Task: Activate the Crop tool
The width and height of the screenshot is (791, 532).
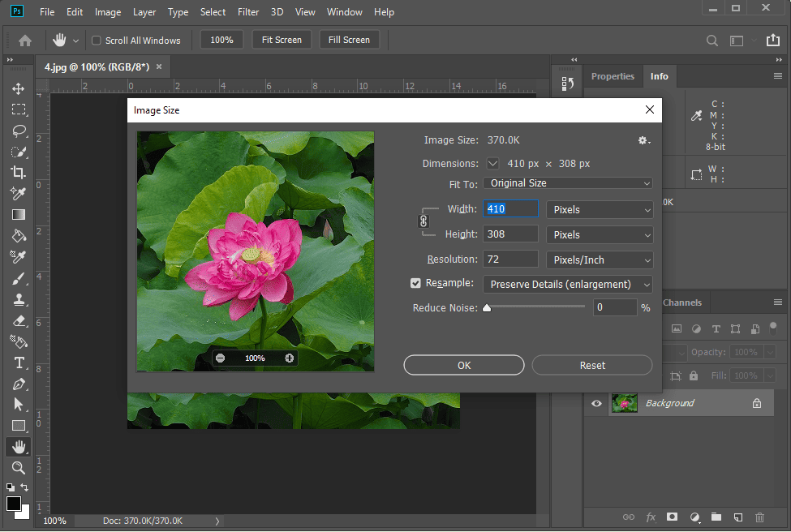Action: point(19,172)
